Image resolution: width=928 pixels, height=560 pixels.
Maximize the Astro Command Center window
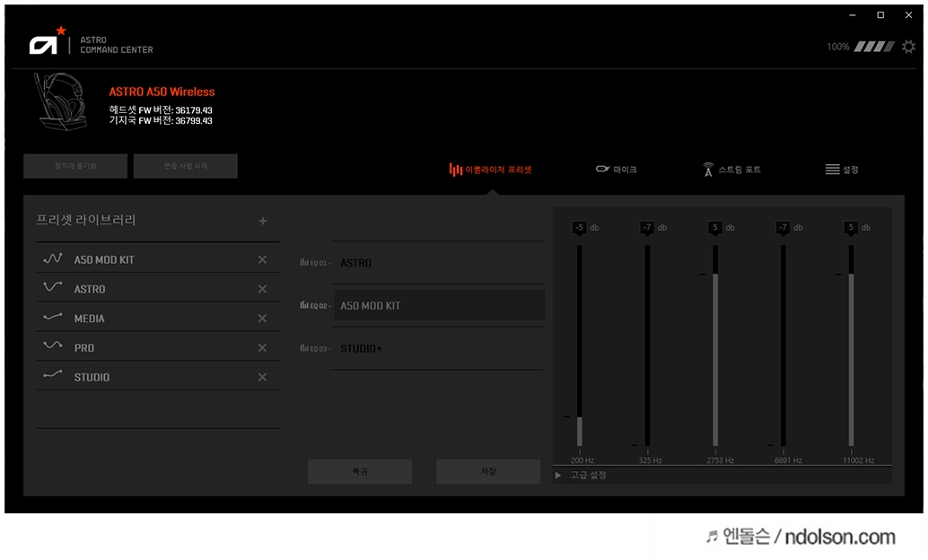(x=880, y=14)
